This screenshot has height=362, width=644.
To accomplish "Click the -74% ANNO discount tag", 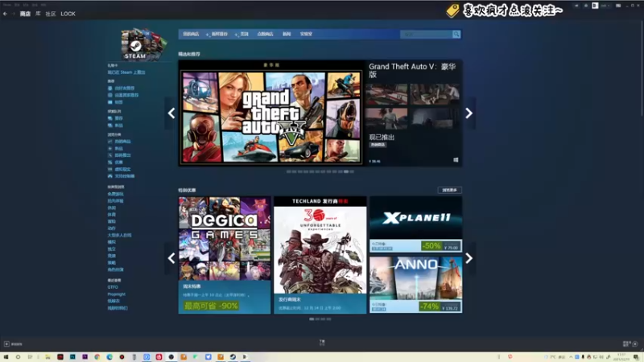I will pyautogui.click(x=429, y=306).
